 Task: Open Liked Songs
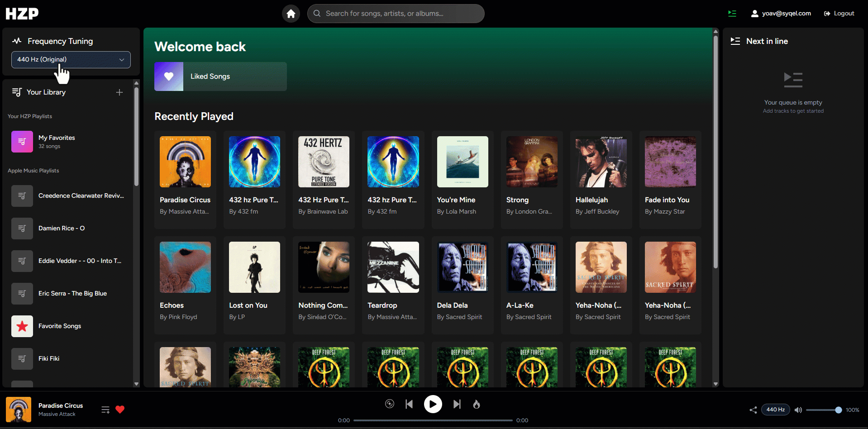[x=220, y=76]
